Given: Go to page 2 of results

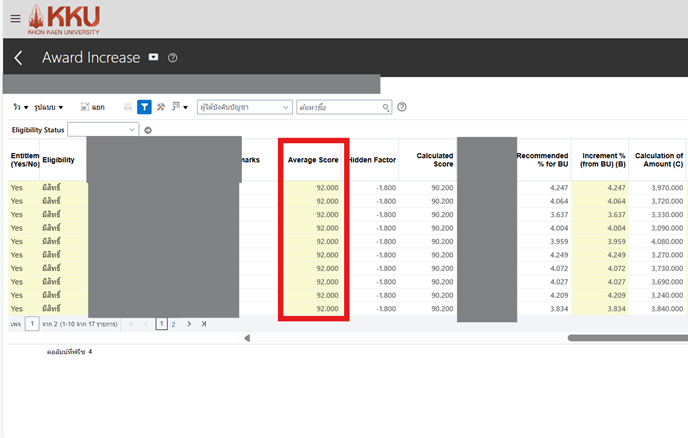Looking at the screenshot, I should pos(172,324).
